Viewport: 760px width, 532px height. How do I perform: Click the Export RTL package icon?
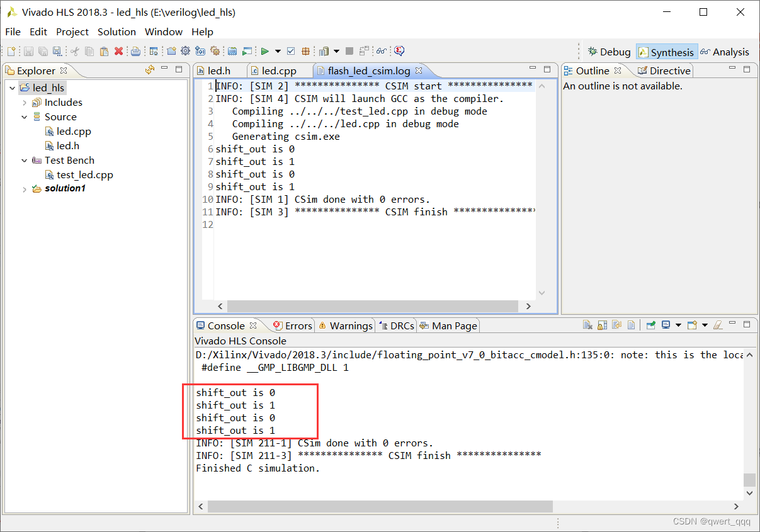click(x=305, y=51)
